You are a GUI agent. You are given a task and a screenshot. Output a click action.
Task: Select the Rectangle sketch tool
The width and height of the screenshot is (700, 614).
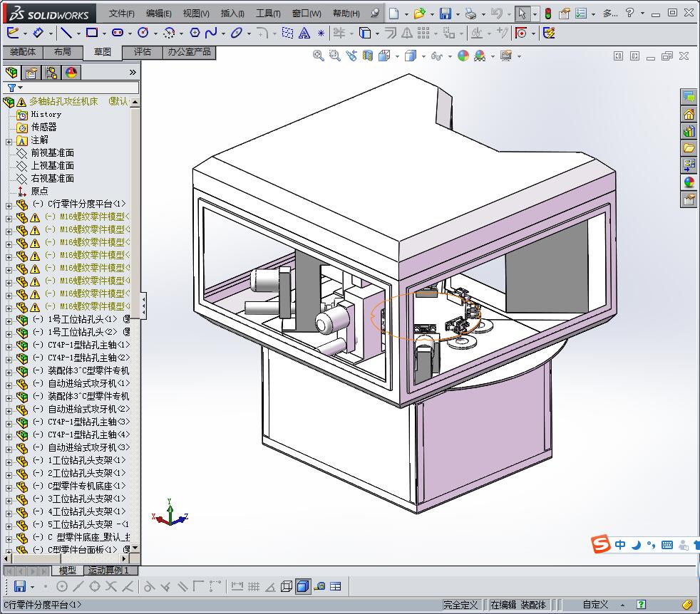[x=92, y=33]
